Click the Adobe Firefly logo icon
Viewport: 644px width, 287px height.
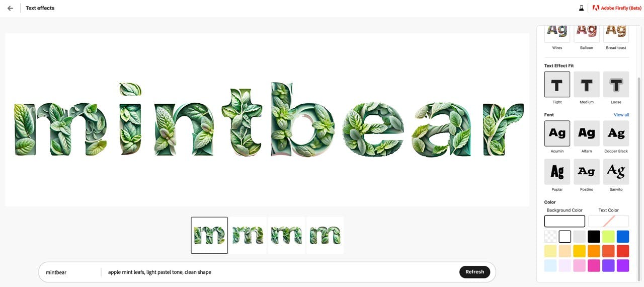pos(596,8)
